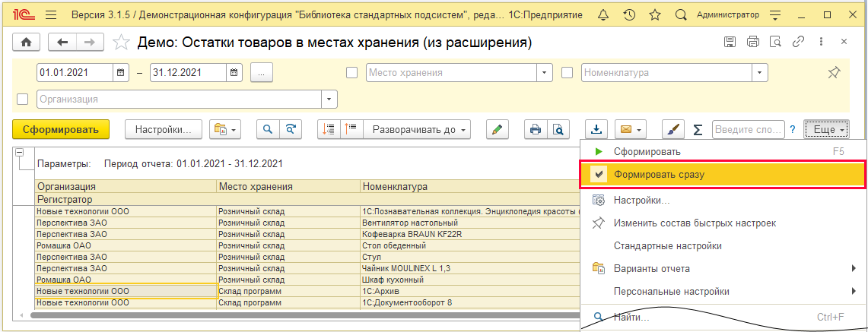This screenshot has width=868, height=332.
Task: Select Найти... in the Еще menu
Action: 723,317
